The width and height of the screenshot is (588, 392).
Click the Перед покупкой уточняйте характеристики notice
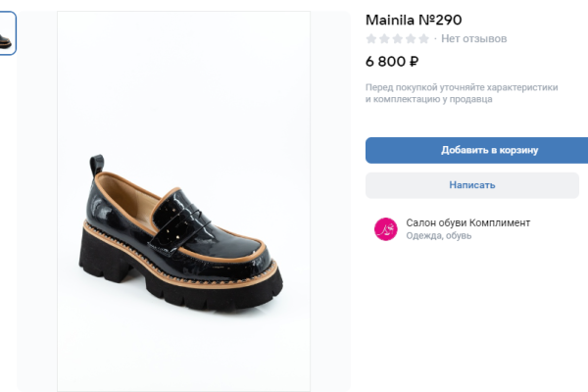462,87
